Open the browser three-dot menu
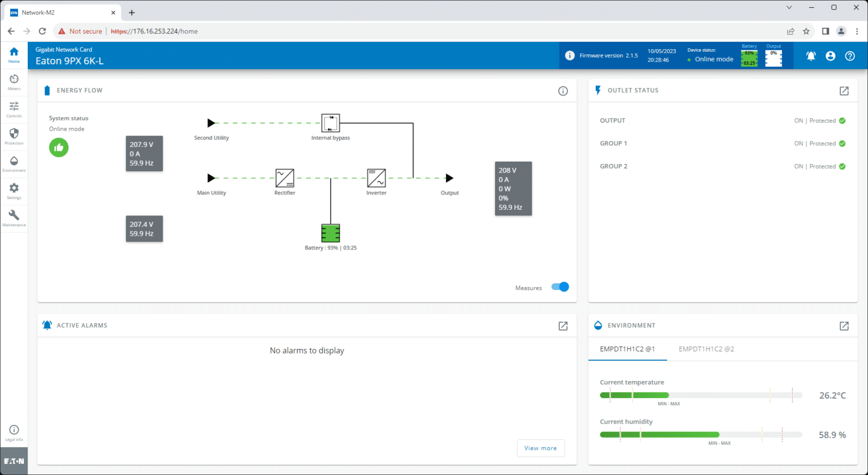 coord(857,31)
